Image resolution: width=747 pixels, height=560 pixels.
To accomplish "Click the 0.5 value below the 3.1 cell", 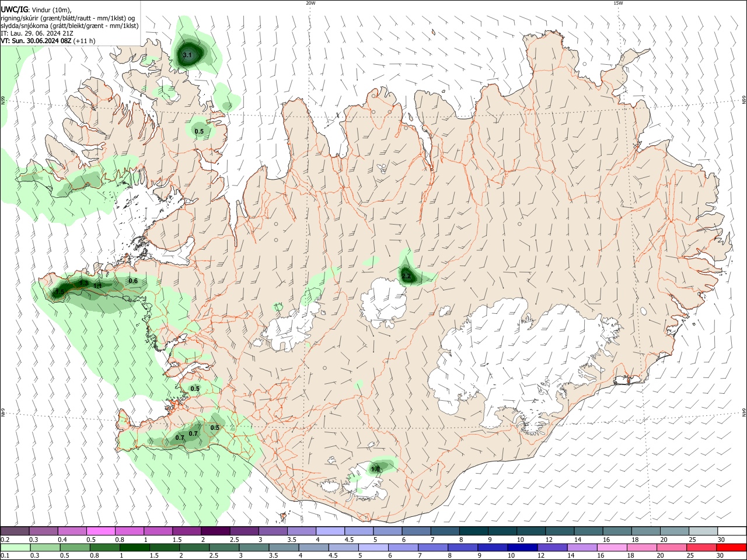I will coord(199,132).
